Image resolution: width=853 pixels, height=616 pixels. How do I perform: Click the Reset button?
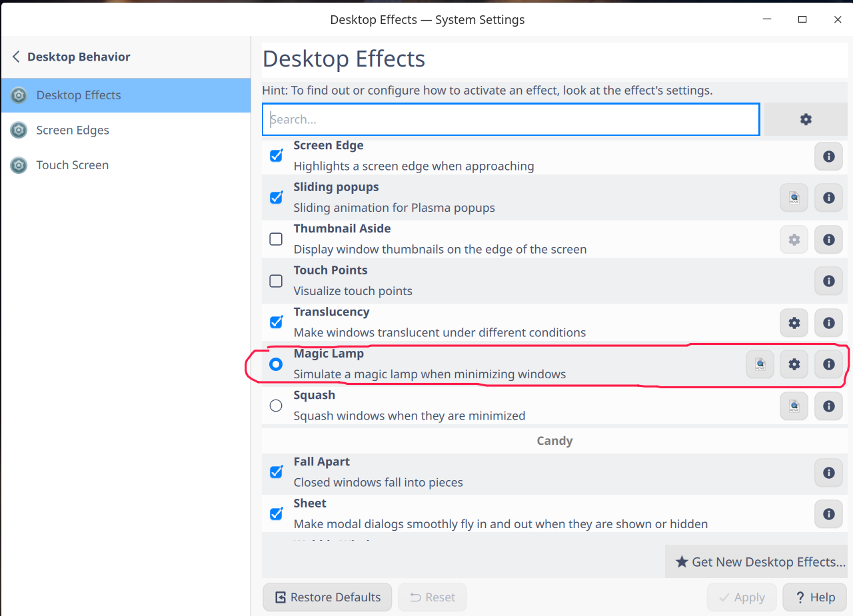tap(432, 597)
